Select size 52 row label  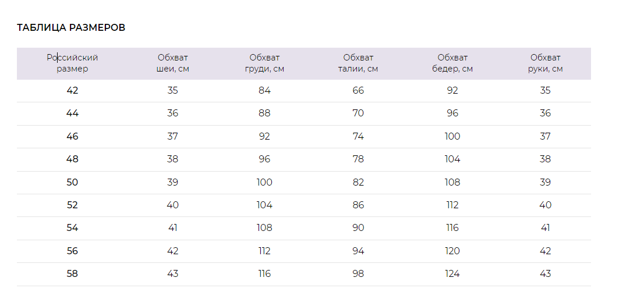72,205
